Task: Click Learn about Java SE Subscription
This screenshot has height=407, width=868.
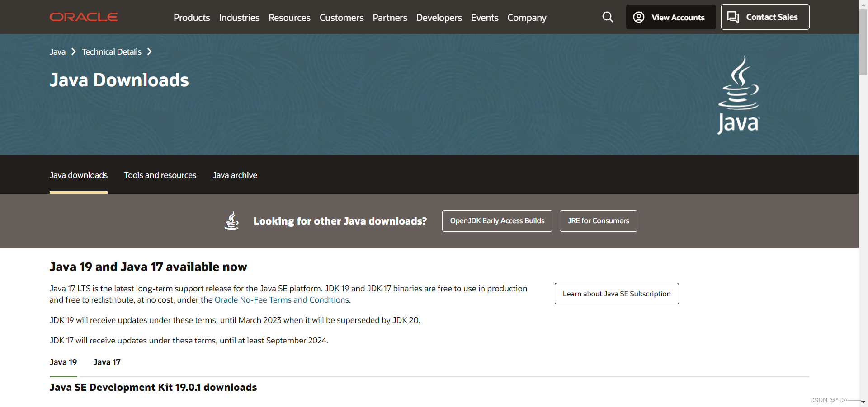Action: (x=617, y=294)
